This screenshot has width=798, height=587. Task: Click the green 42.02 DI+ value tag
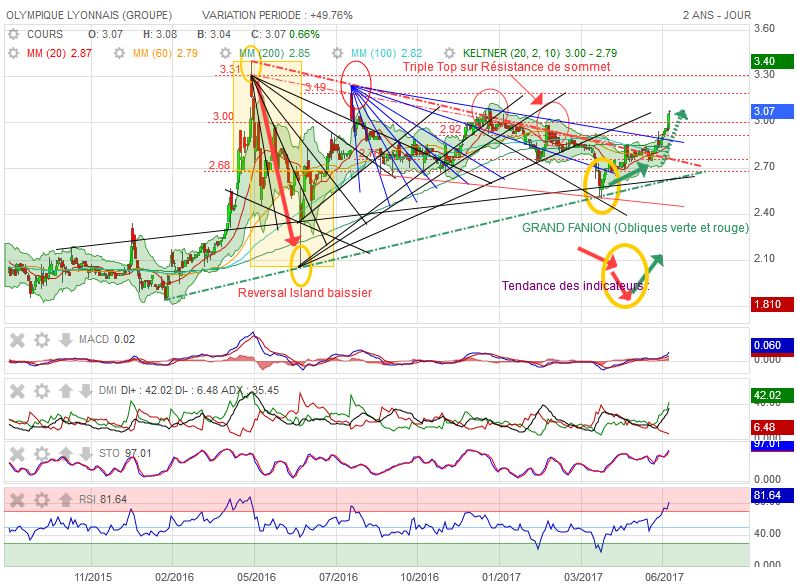[x=772, y=396]
